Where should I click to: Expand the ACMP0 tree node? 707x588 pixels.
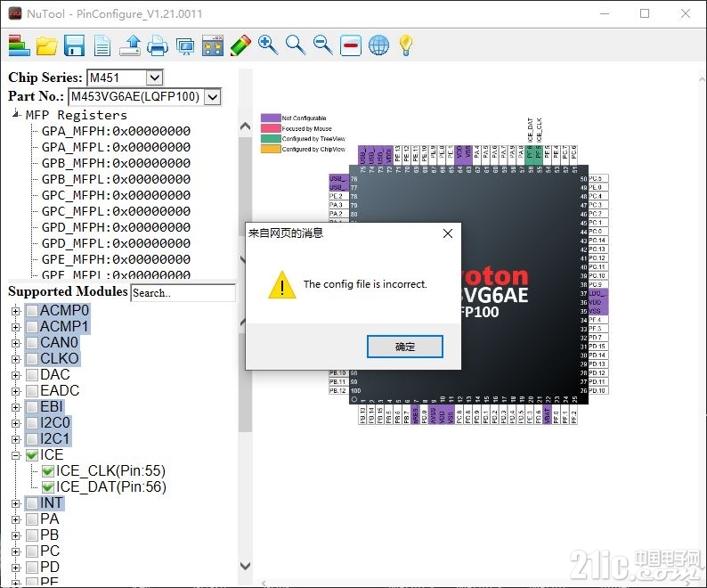(16, 311)
